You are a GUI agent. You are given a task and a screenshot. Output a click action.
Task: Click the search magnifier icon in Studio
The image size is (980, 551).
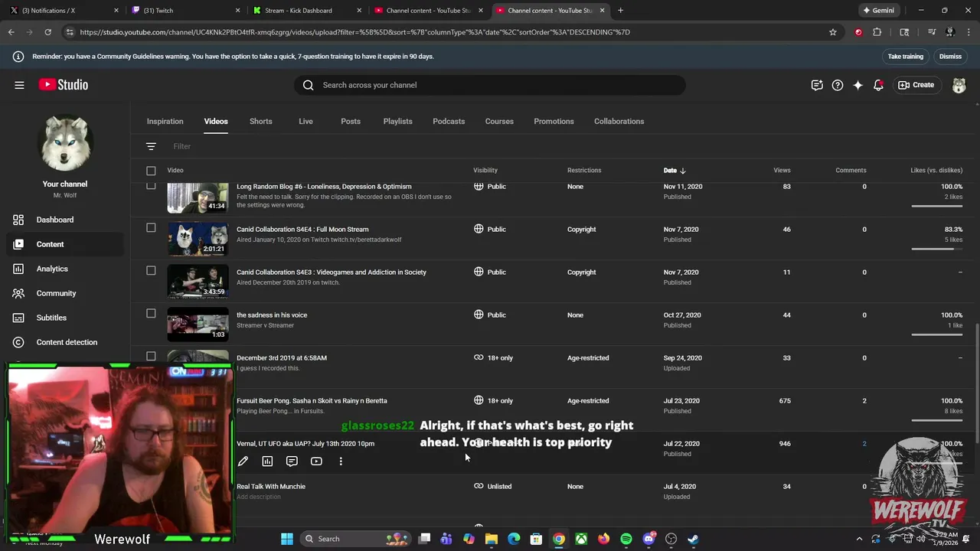pos(309,85)
